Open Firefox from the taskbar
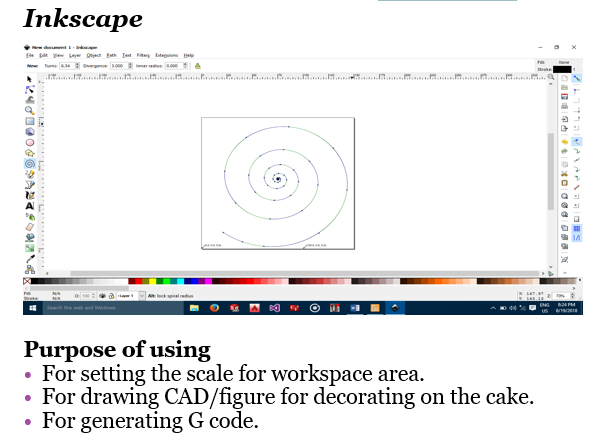Screen dimensions: 610x444 (214, 308)
